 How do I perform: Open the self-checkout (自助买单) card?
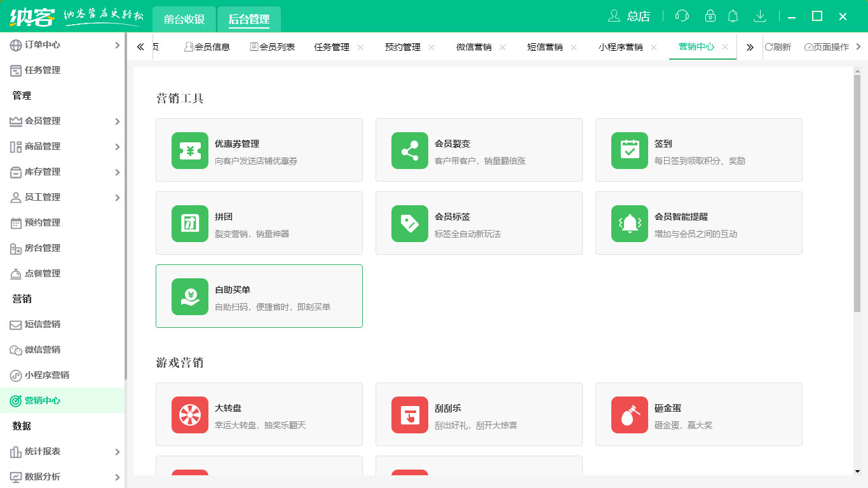pos(259,296)
